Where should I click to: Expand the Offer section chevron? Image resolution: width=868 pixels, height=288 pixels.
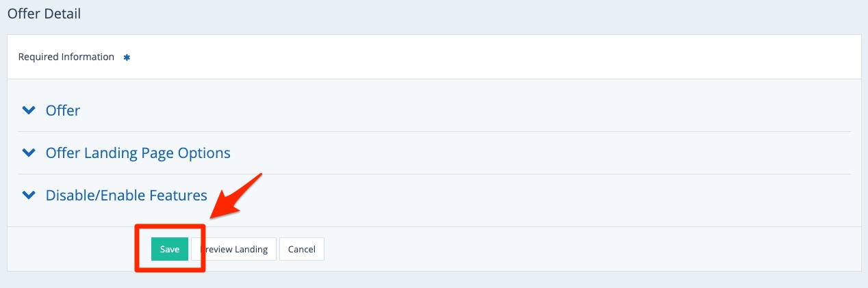point(29,110)
